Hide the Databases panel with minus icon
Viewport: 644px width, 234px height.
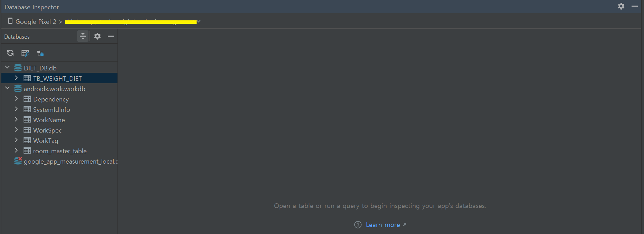pos(111,36)
